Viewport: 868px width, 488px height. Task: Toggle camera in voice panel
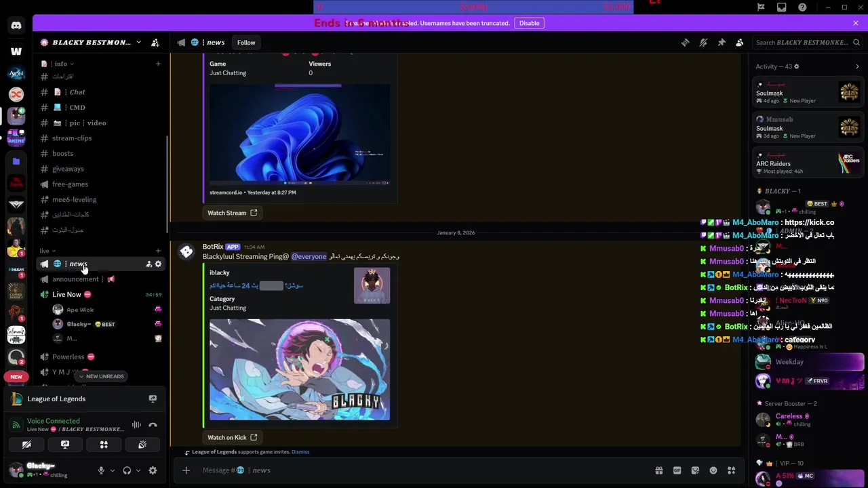(26, 445)
